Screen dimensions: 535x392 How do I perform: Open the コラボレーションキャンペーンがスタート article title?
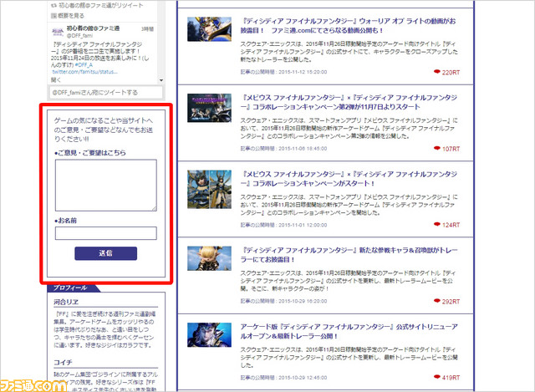pyautogui.click(x=349, y=178)
